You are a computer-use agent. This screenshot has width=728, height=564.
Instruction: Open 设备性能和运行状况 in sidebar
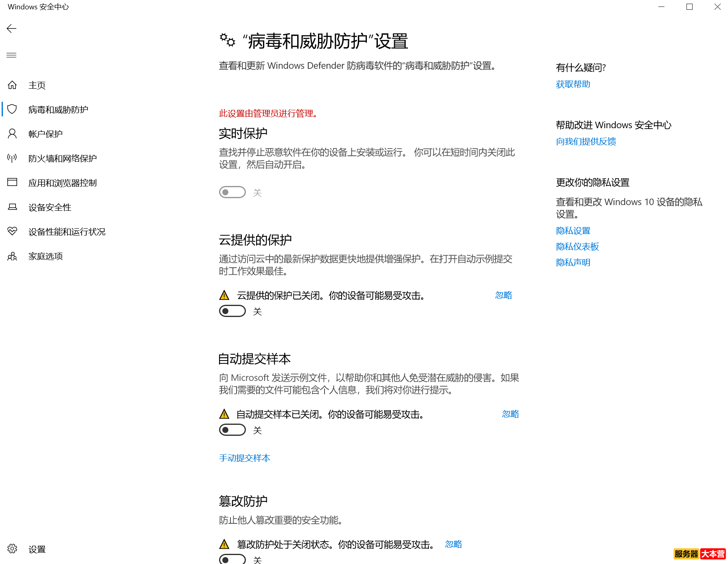(x=67, y=232)
